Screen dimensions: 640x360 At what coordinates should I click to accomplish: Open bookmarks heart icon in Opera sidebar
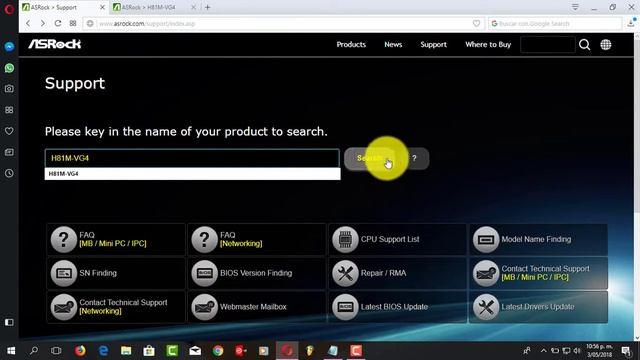(x=9, y=131)
